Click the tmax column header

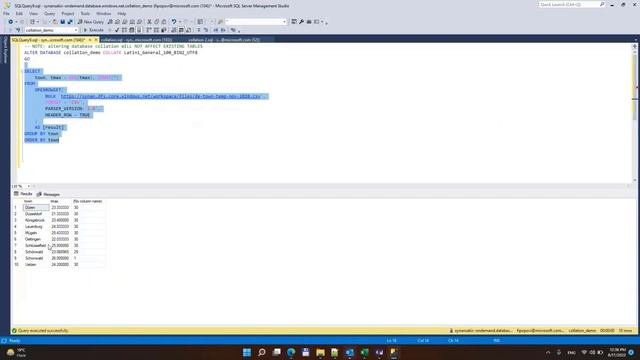60,201
